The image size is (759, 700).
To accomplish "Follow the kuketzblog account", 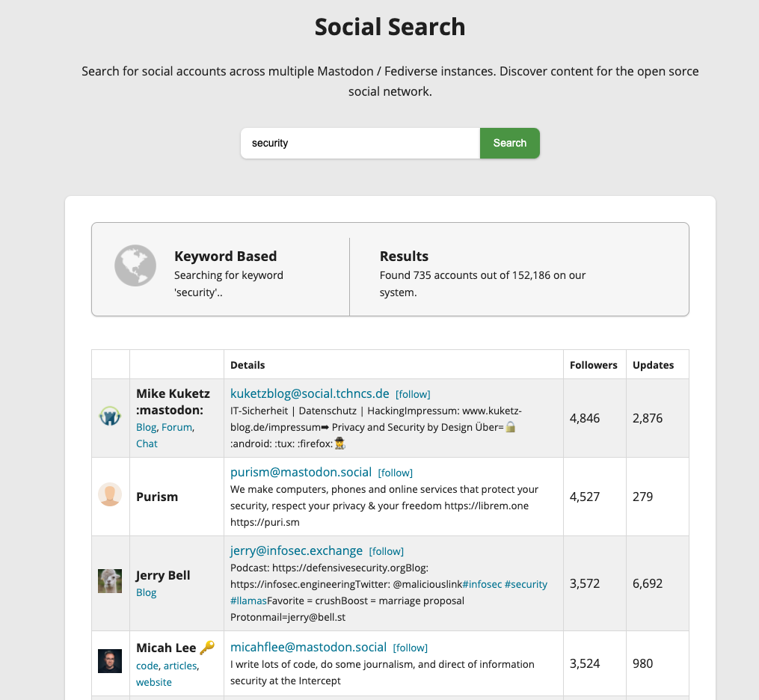I will coord(413,394).
